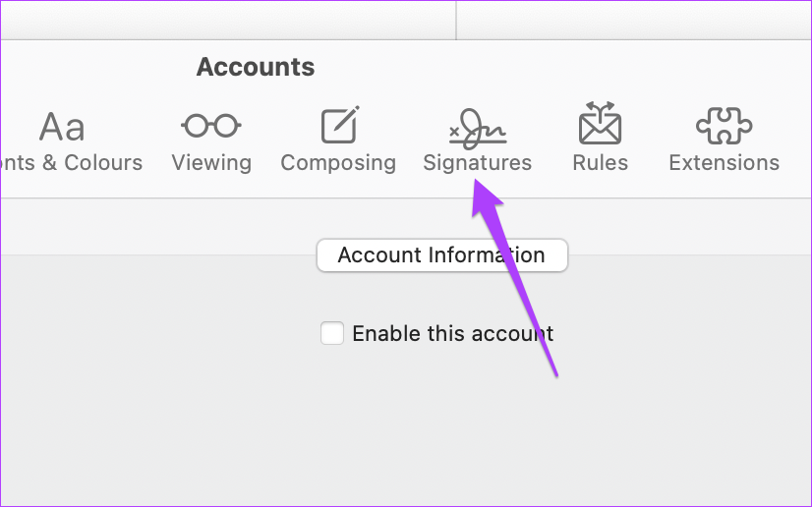Click the Accounts window title
Viewport: 812px width, 507px height.
256,67
